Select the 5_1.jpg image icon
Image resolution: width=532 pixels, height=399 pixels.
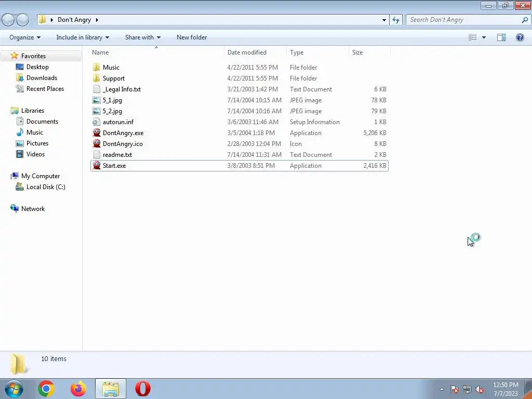point(96,100)
